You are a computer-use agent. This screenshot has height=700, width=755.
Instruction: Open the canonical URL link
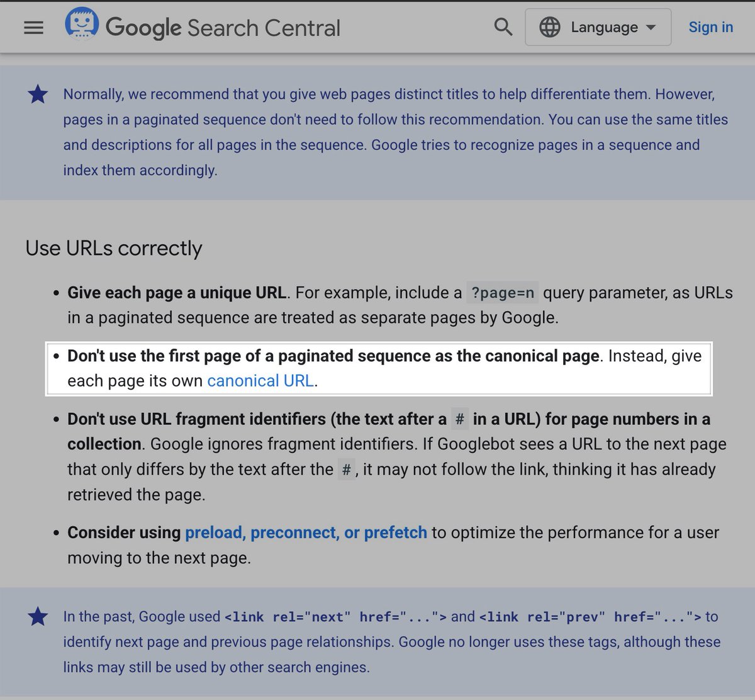(x=260, y=381)
